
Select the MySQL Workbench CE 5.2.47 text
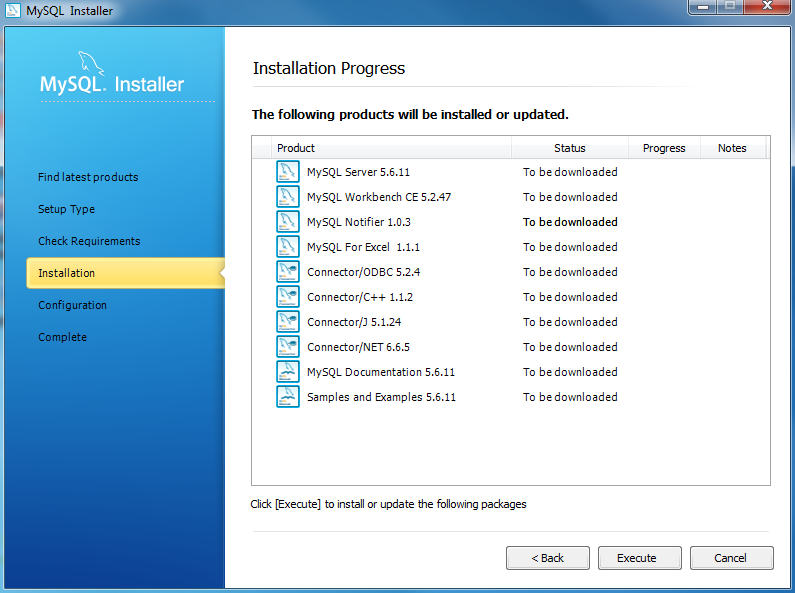(379, 197)
